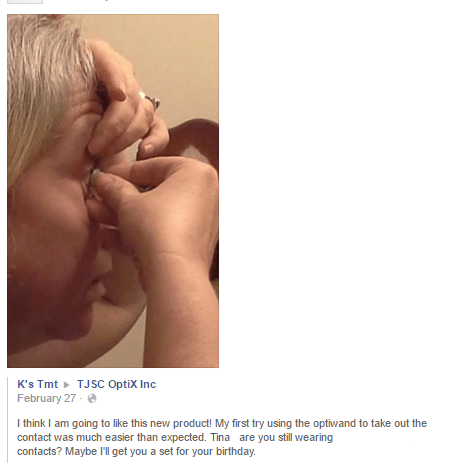
Task: Click the ring shown in the photo
Action: pyautogui.click(x=152, y=100)
